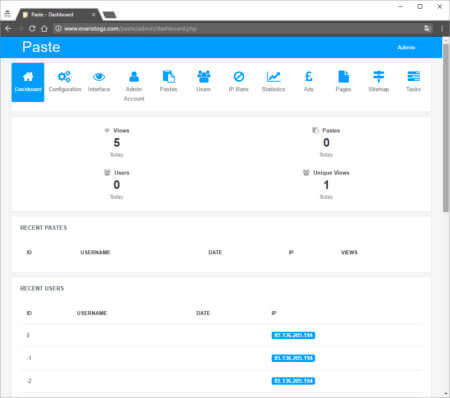The height and width of the screenshot is (398, 450).
Task: Reload the page with refresh icon
Action: coord(32,29)
